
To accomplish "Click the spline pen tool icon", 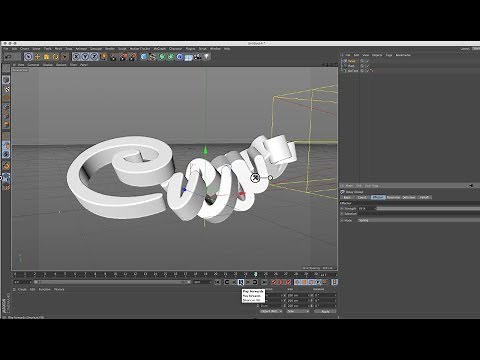I will click(153, 57).
